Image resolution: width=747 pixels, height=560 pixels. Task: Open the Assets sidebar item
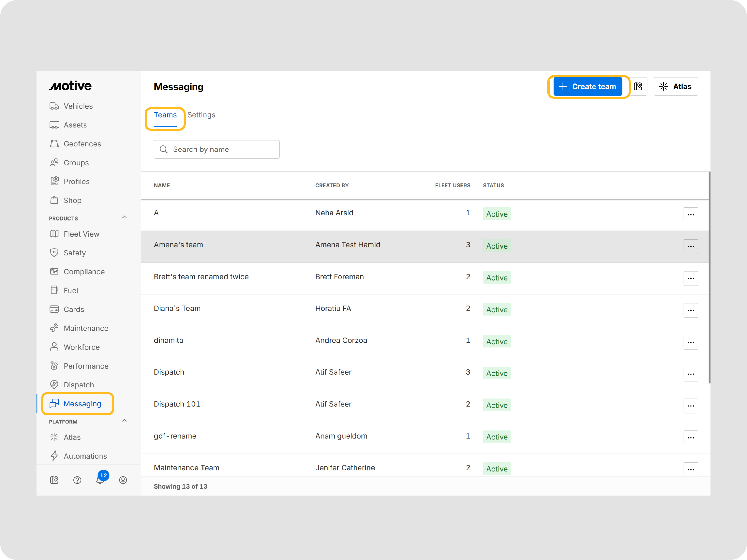click(x=68, y=125)
